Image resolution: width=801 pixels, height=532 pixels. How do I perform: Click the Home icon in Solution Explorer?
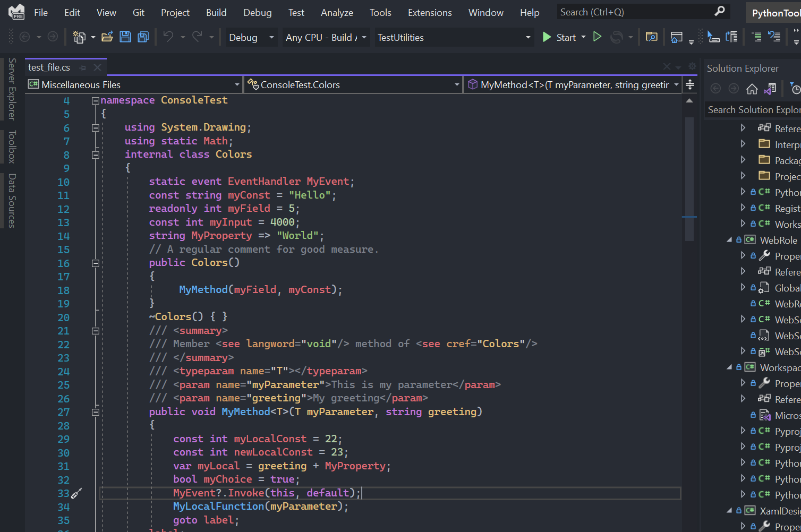coord(752,89)
